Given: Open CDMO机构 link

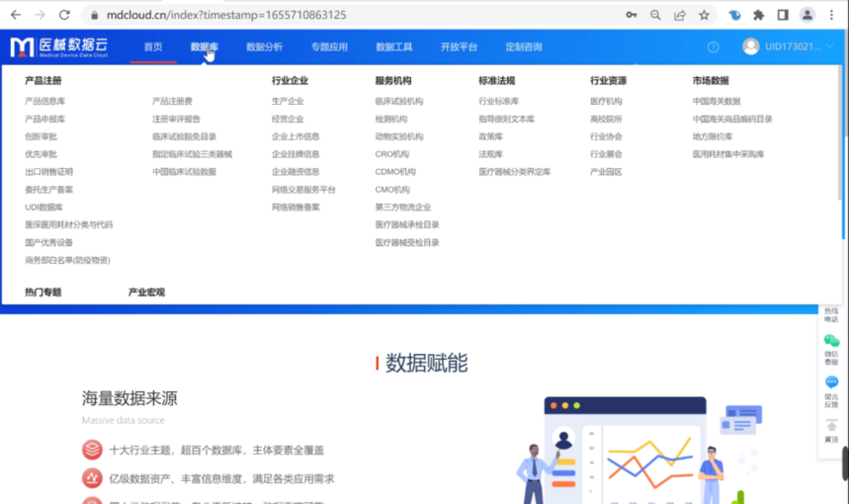Looking at the screenshot, I should (395, 172).
